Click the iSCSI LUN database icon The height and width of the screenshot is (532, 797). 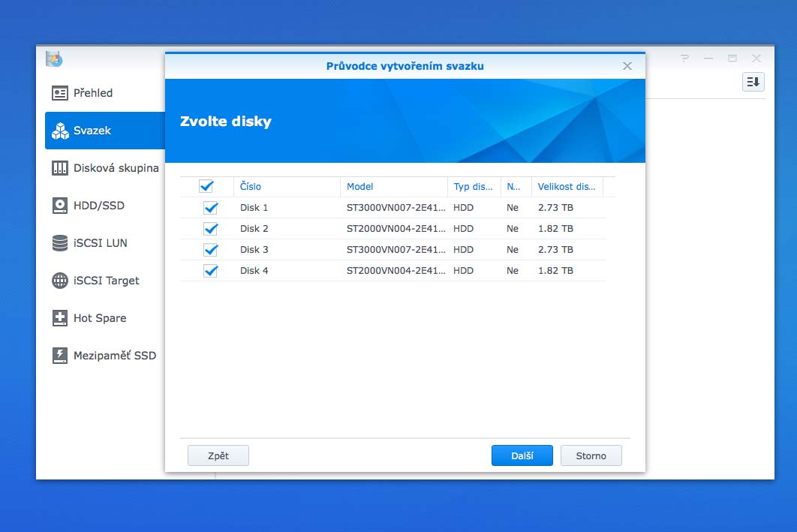(60, 243)
